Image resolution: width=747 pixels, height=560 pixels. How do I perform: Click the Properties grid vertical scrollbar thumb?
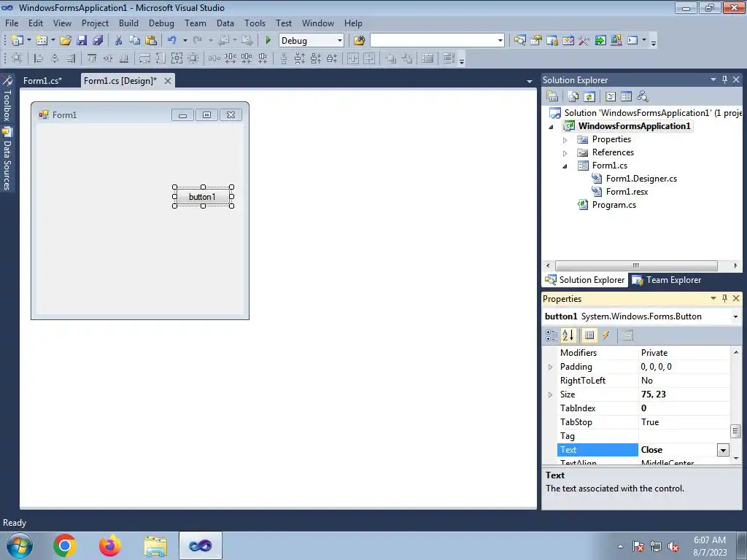click(x=735, y=431)
